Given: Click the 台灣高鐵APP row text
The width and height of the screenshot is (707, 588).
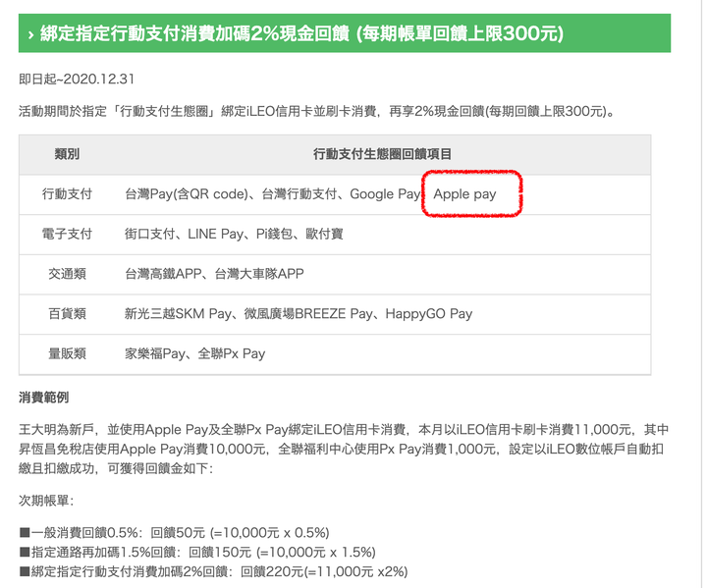Looking at the screenshot, I should (214, 274).
